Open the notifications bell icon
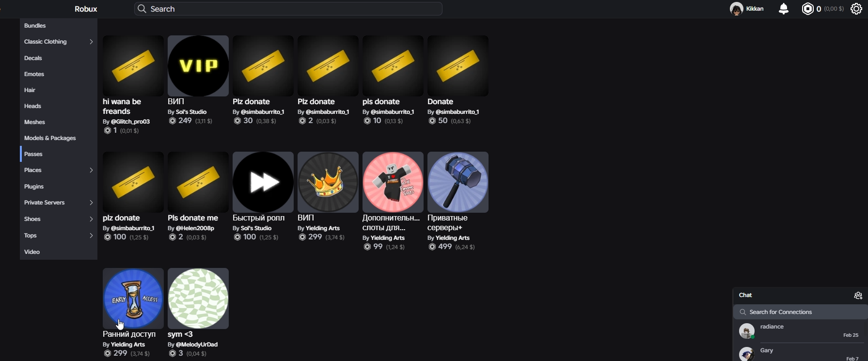 [x=784, y=9]
